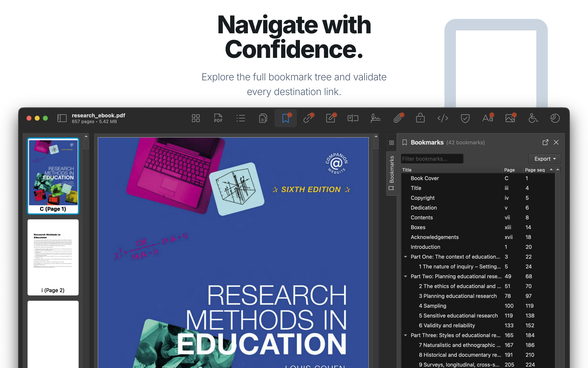The width and height of the screenshot is (588, 368).
Task: Sort by Page seq column header
Action: (538, 170)
